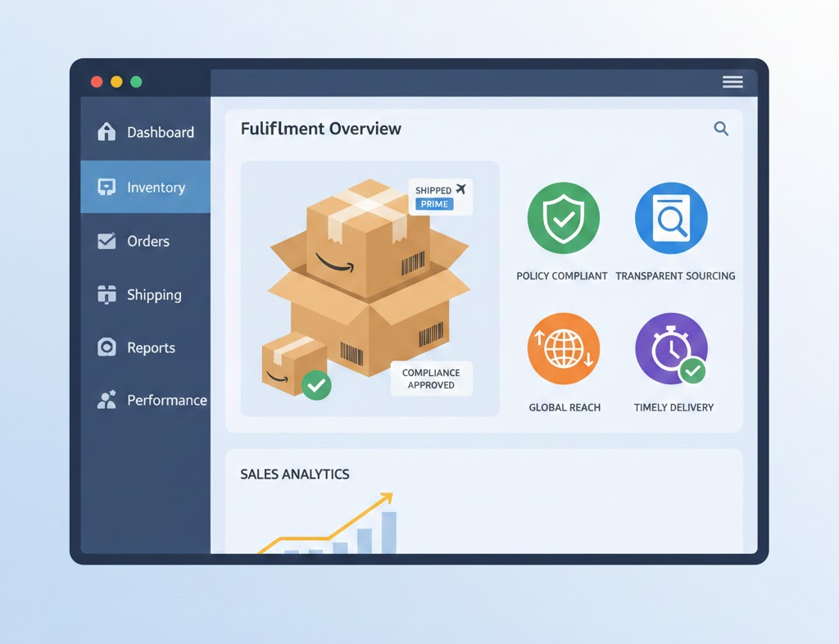
Task: Click the orange Global Reach globe icon
Action: click(564, 348)
